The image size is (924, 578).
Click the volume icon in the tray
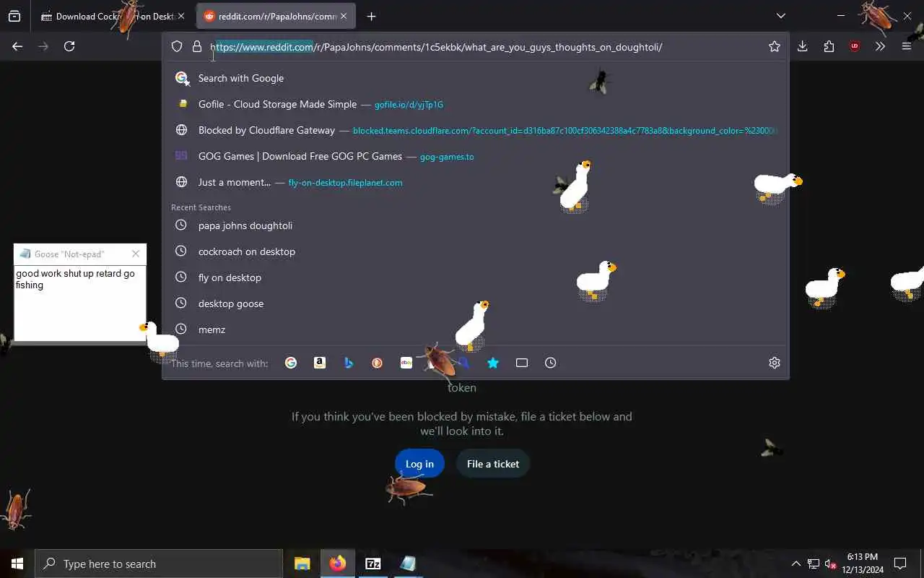tap(830, 564)
